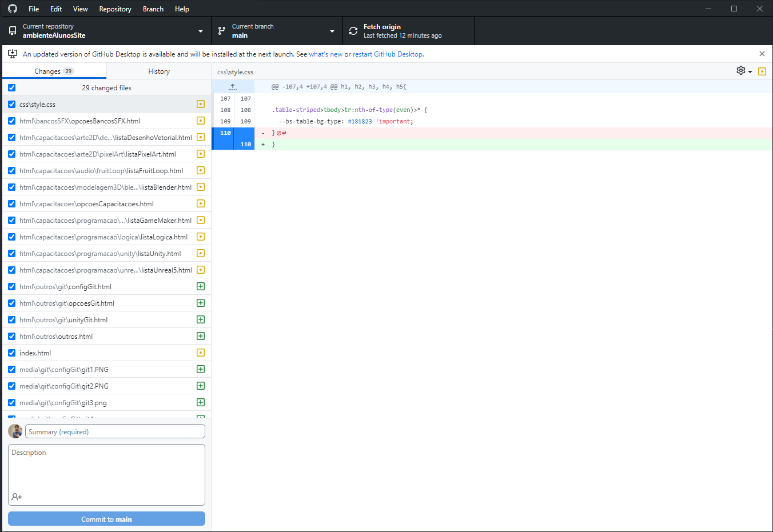Viewport: 773px width, 532px height.
Task: Click modified status icon for index.html
Action: (x=201, y=353)
